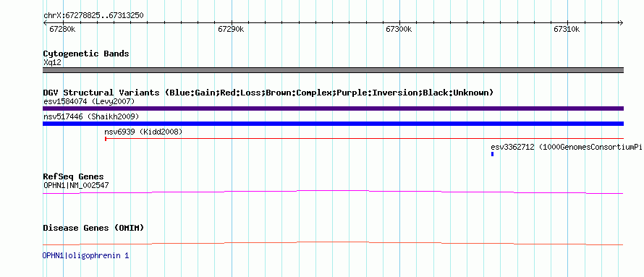Click the small blue esv3362712 variant marker
The width and height of the screenshot is (644, 277).
point(492,154)
